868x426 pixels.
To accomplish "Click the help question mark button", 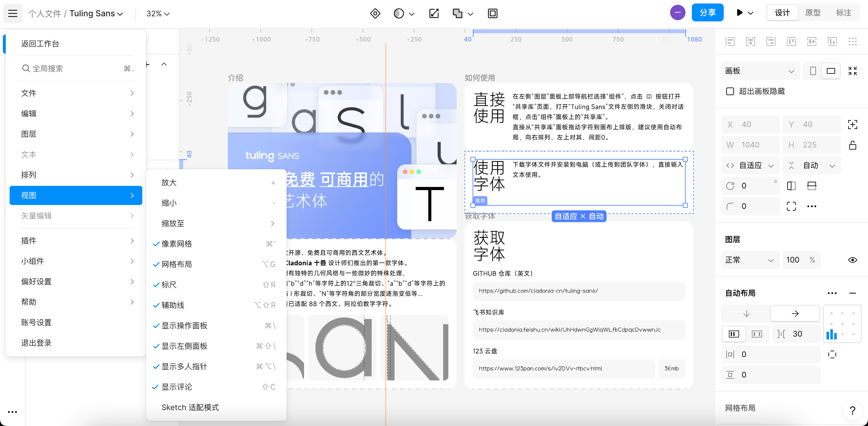I will point(852,410).
